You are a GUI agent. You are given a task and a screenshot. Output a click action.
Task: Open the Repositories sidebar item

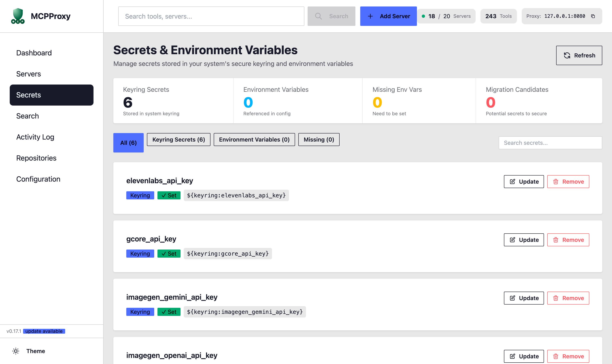pos(36,158)
